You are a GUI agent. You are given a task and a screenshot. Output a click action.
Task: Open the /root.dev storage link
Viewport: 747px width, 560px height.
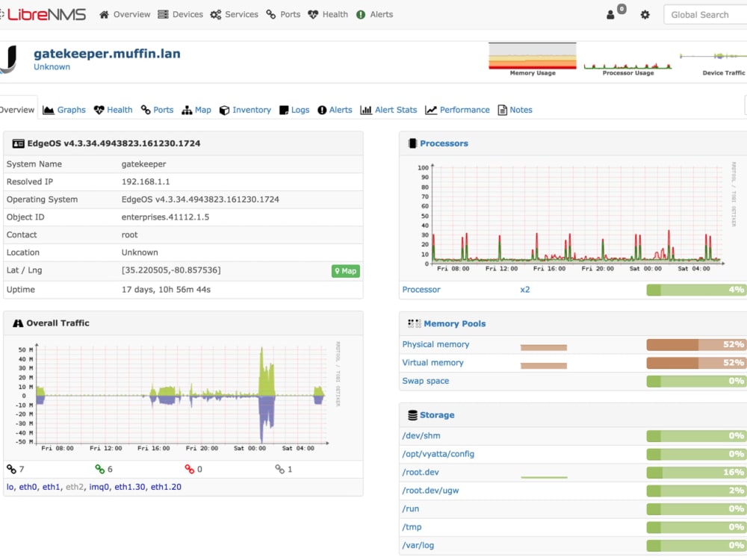click(x=421, y=473)
